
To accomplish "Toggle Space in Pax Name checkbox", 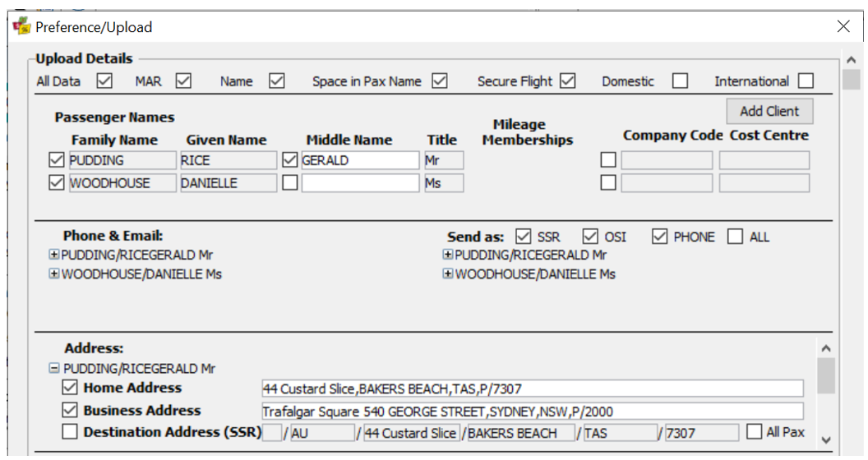I will [x=440, y=80].
